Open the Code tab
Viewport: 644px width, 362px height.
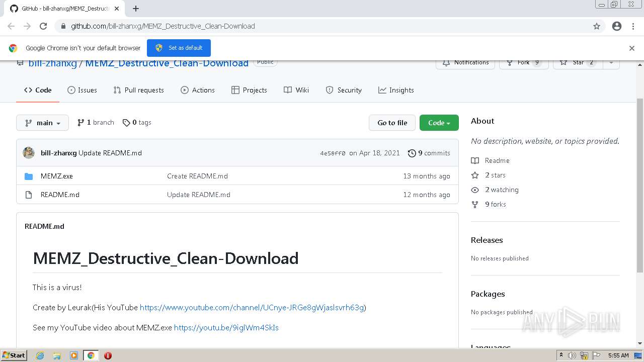(38, 90)
